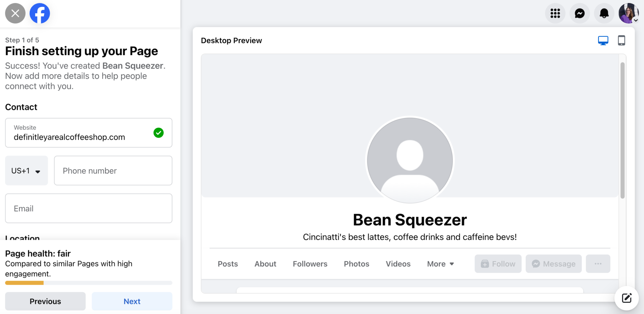Click the Email input field
Screen dimensions: 644x314
[88, 208]
